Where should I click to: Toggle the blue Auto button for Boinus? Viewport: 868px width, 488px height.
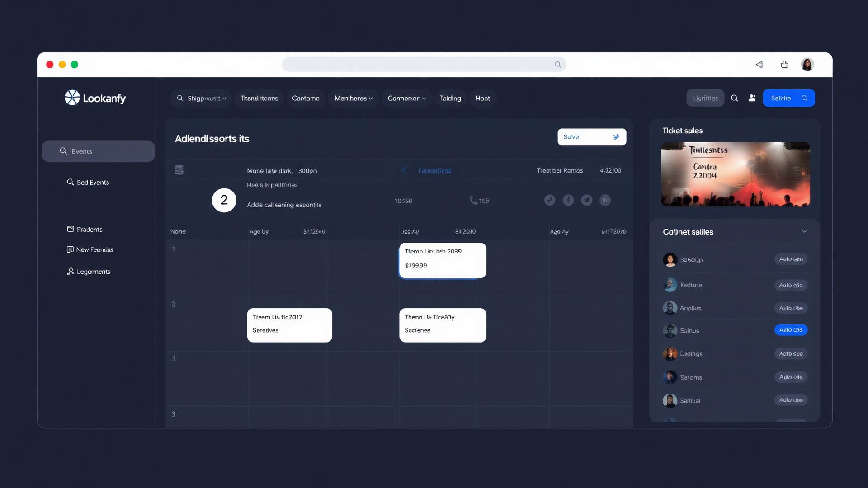[791, 330]
